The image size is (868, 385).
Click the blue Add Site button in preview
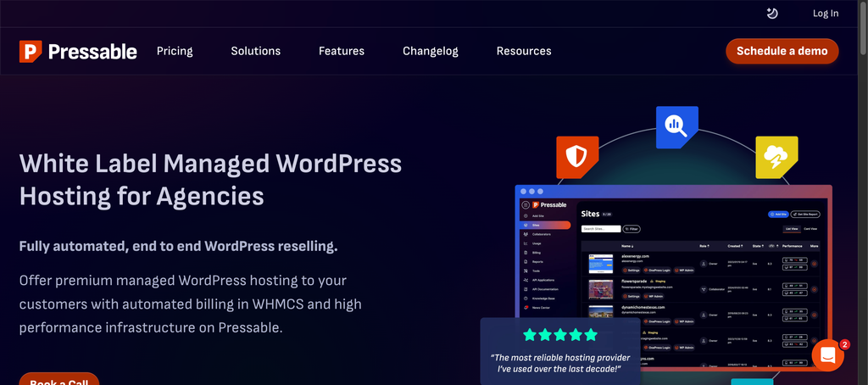point(778,215)
